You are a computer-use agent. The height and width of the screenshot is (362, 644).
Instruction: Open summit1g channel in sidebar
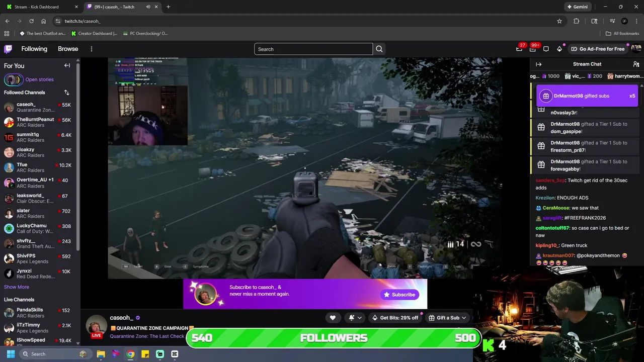click(x=38, y=137)
